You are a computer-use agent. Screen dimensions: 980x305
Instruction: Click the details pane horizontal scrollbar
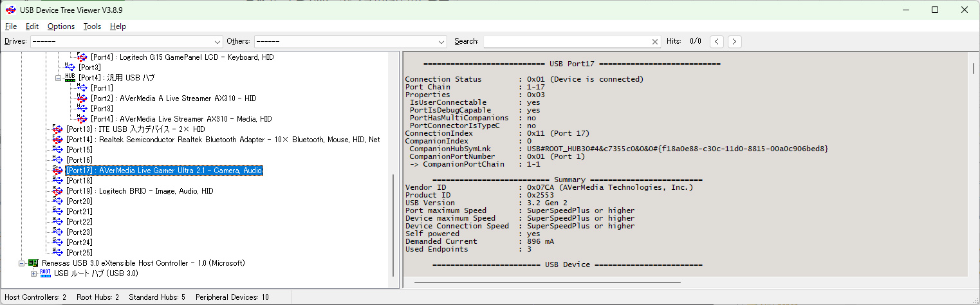[548, 282]
